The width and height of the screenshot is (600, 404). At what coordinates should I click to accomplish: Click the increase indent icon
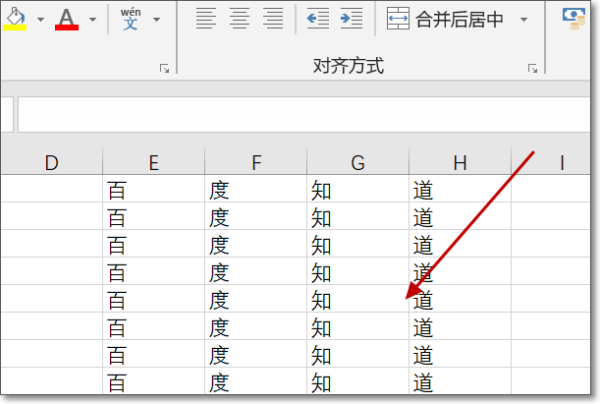click(350, 19)
